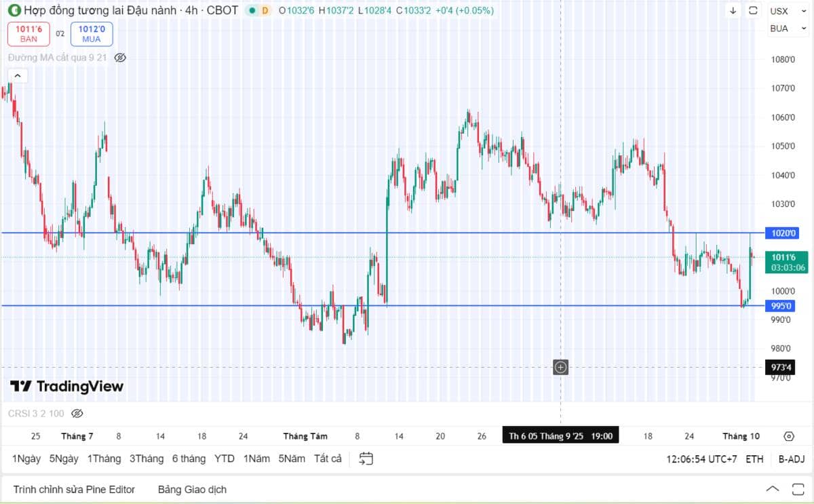Click the red BÁN sell button 1011'6
814x504 pixels.
[28, 34]
